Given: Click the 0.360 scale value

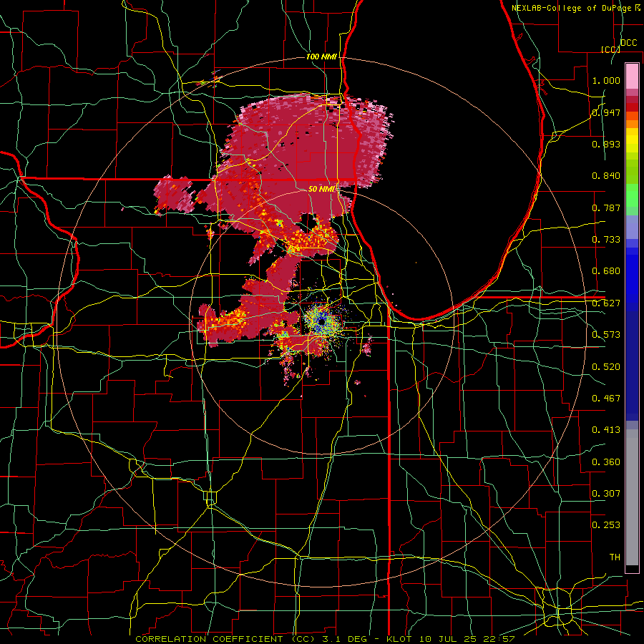Looking at the screenshot, I should coord(606,462).
